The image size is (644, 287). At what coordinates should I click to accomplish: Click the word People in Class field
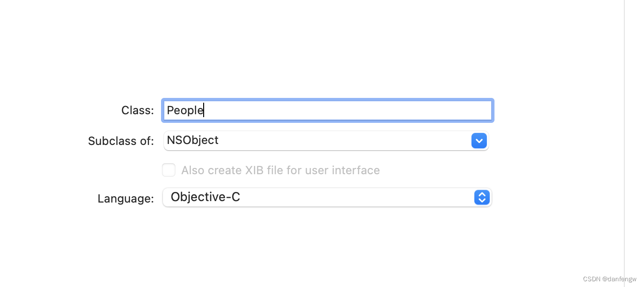click(x=184, y=110)
